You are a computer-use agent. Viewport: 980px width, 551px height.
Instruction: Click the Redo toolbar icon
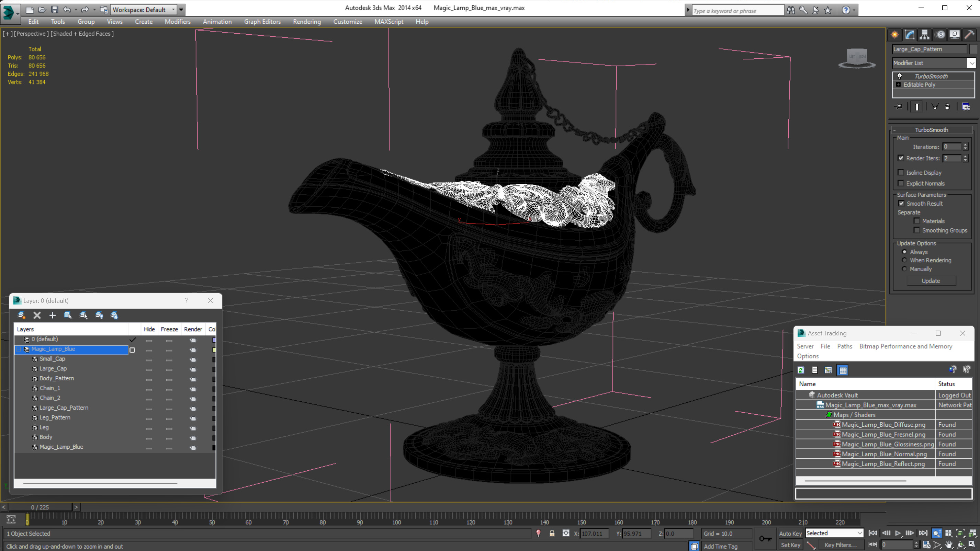[x=85, y=10]
